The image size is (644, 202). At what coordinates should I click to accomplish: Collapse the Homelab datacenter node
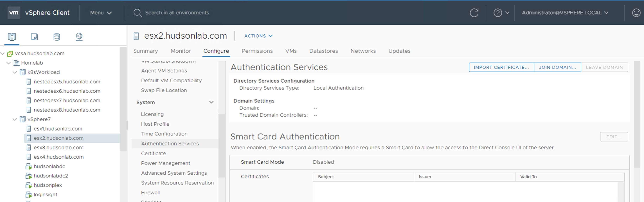click(9, 63)
